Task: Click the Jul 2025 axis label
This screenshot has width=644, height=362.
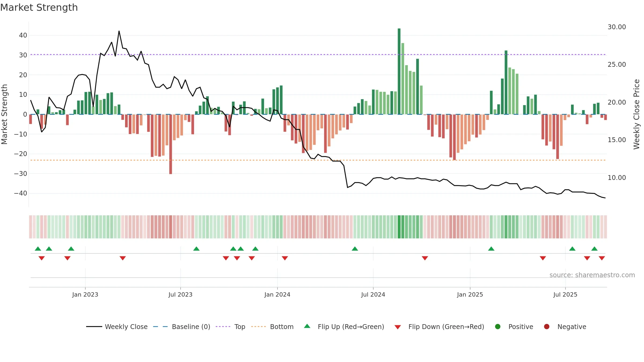Action: [x=565, y=294]
